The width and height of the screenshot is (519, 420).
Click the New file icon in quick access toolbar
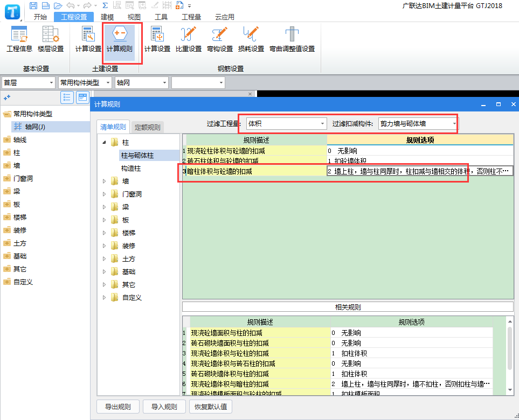[x=46, y=5]
